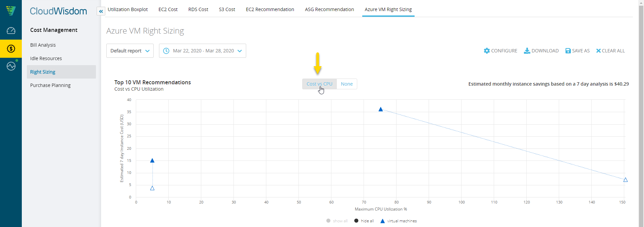Toggle the hide all legend option

pyautogui.click(x=364, y=221)
